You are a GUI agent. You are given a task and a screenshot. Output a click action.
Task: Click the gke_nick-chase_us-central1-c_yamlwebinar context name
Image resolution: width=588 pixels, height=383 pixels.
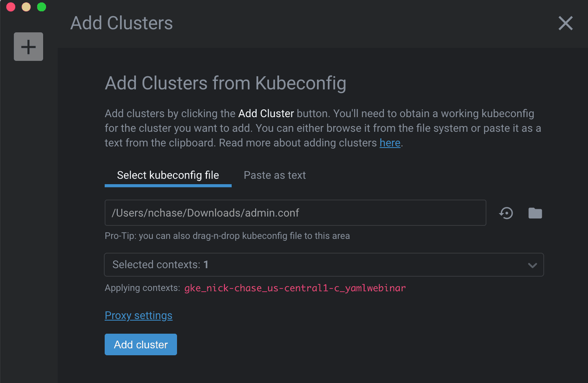295,288
